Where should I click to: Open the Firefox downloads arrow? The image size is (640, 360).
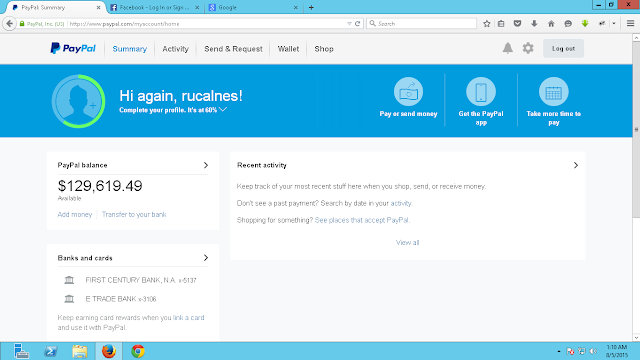[534, 24]
